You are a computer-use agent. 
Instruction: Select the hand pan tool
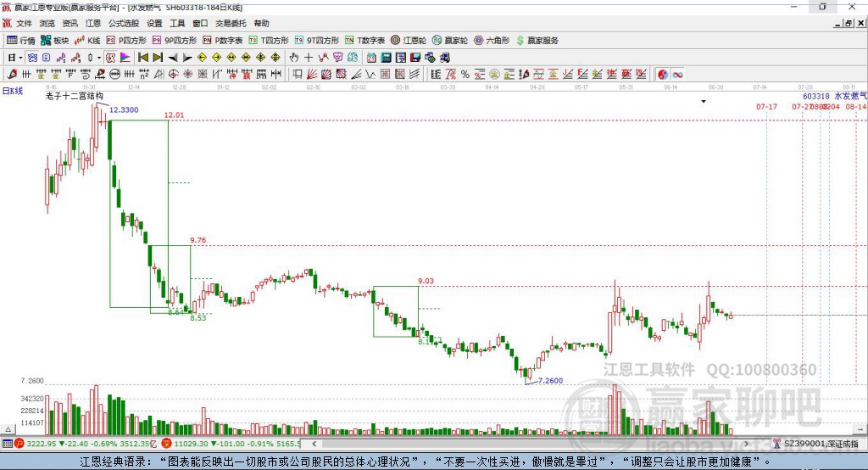coord(294,58)
